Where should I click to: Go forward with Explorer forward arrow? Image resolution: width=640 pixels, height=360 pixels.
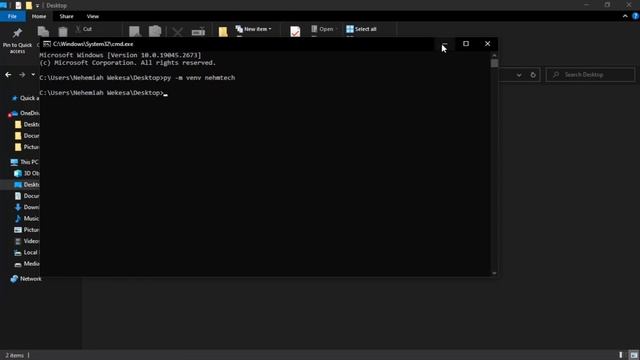point(22,75)
